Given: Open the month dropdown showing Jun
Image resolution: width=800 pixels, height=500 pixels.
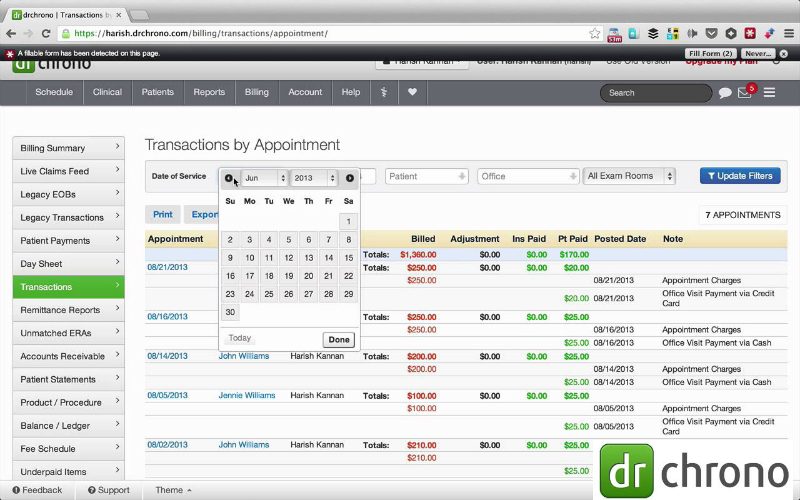Looking at the screenshot, I should (264, 178).
